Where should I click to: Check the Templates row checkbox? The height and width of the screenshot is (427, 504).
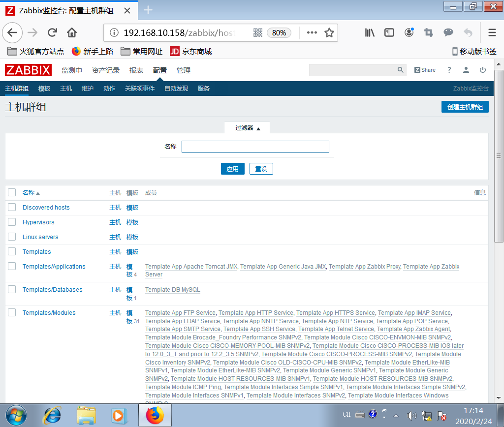[12, 251]
